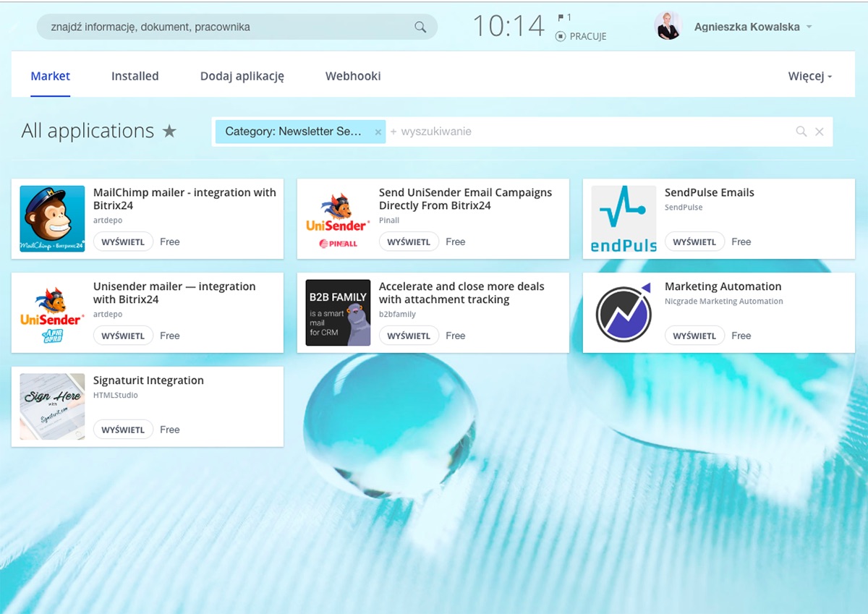868x614 pixels.
Task: Clear the filter bar with the X icon
Action: coord(820,132)
